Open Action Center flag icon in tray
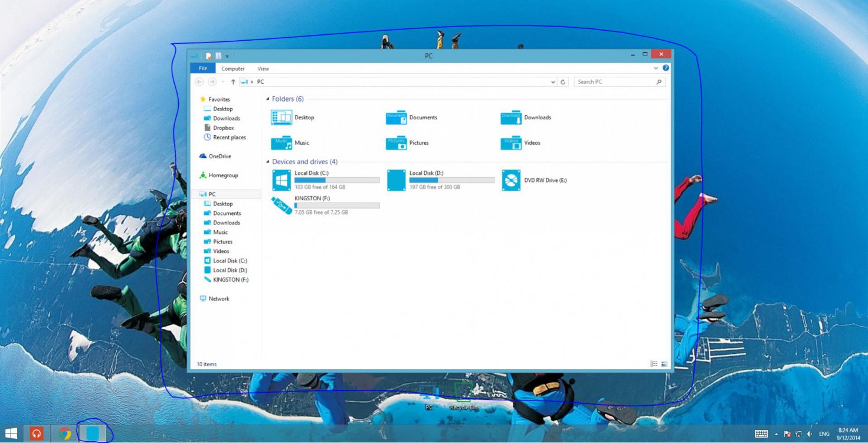Viewport: 868px width, 443px height. pyautogui.click(x=788, y=434)
